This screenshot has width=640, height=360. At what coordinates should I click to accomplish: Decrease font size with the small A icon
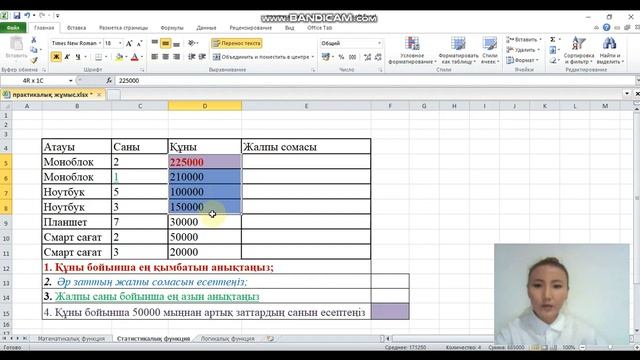coord(139,43)
